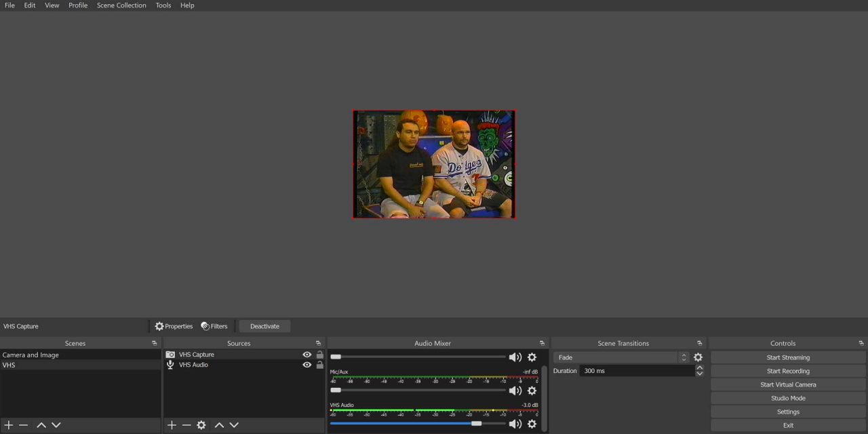Image resolution: width=868 pixels, height=434 pixels.
Task: Hide the VHS Capture source
Action: click(x=307, y=355)
